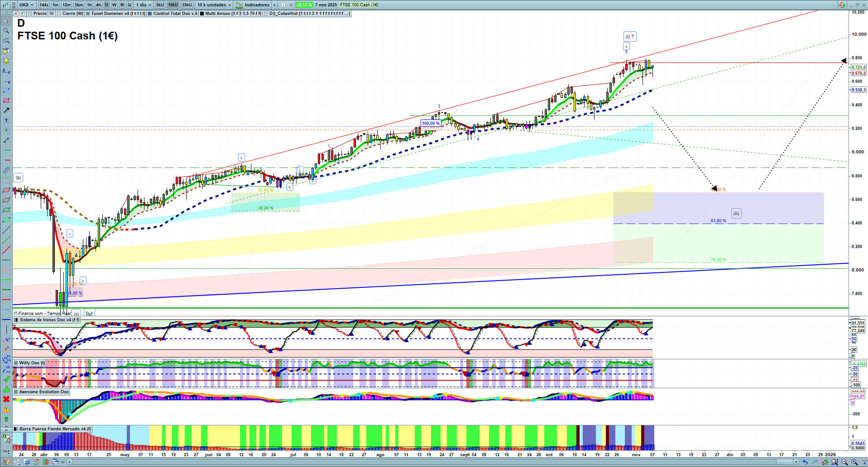Image resolution: width=868 pixels, height=467 pixels.
Task: Expand the '10 k unidades' dropdown
Action: [214, 5]
